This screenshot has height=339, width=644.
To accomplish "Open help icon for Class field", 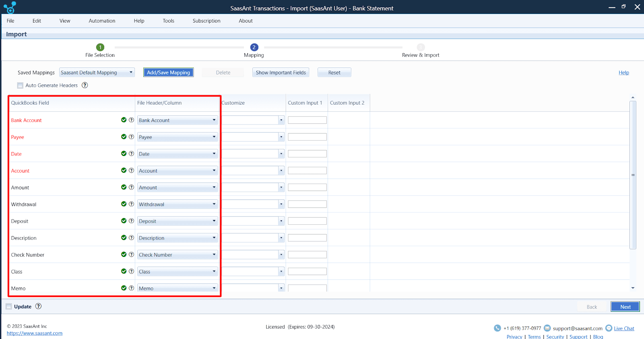I will coord(131,271).
